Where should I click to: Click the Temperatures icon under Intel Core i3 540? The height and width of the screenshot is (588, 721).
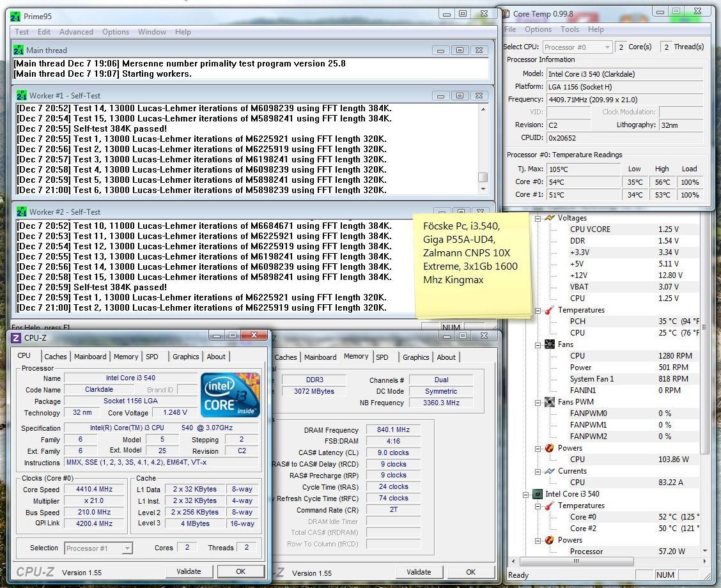pyautogui.click(x=550, y=506)
